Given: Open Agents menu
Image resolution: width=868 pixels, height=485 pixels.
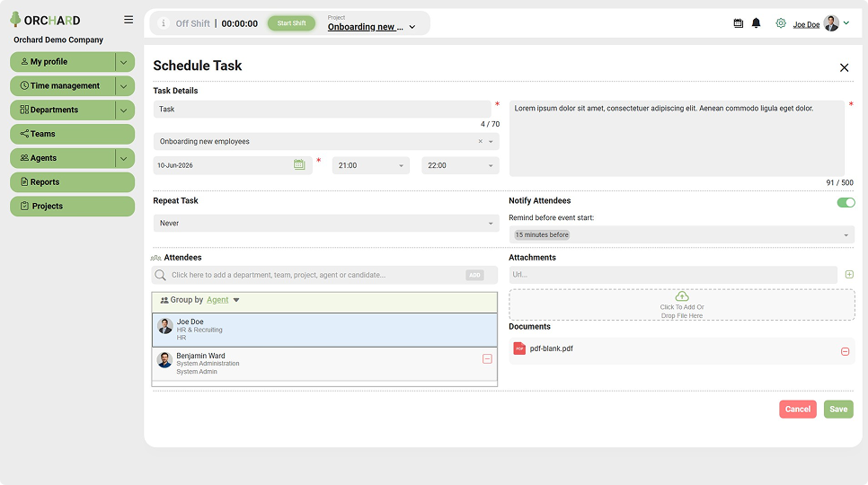Looking at the screenshot, I should 63,158.
